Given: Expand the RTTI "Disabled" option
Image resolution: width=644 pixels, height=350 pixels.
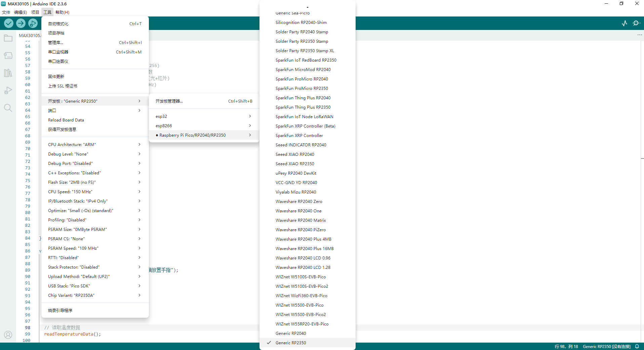Looking at the screenshot, I should pos(95,257).
